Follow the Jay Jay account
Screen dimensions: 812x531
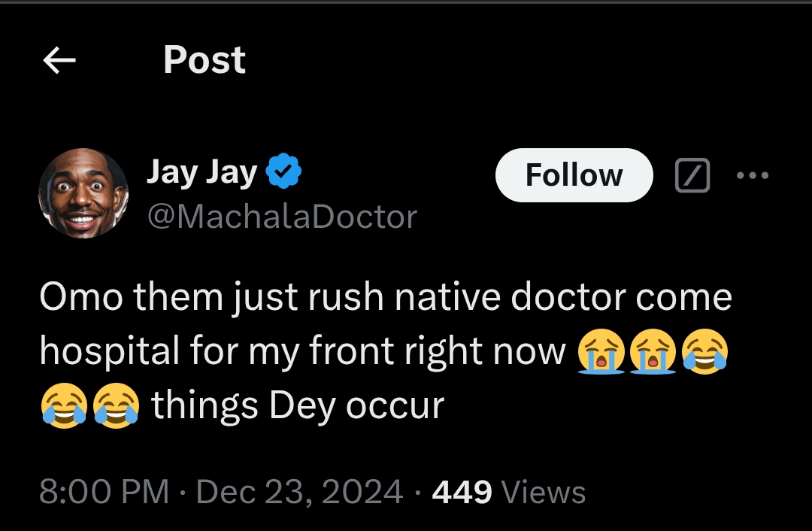click(x=574, y=175)
